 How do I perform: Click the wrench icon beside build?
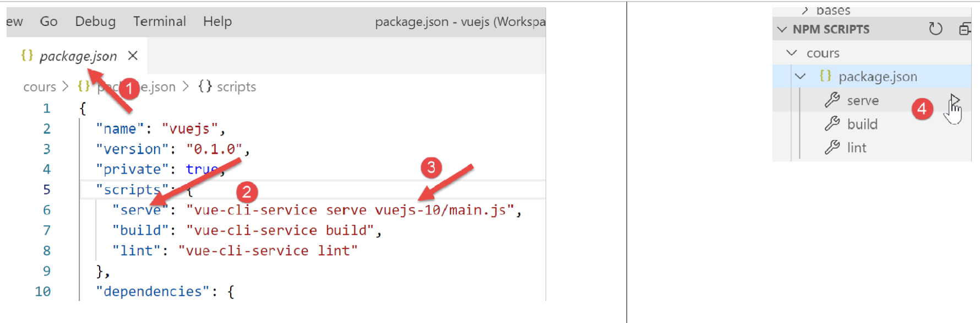832,124
